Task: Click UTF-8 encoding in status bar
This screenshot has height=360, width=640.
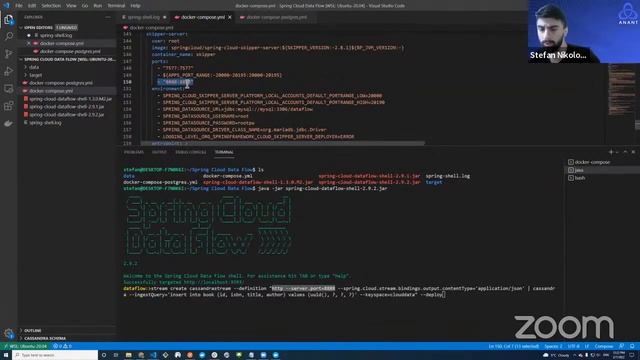Action: pos(573,346)
